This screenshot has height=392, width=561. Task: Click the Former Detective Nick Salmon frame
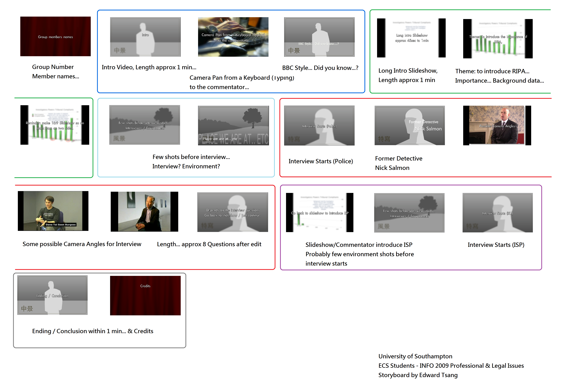tap(410, 125)
